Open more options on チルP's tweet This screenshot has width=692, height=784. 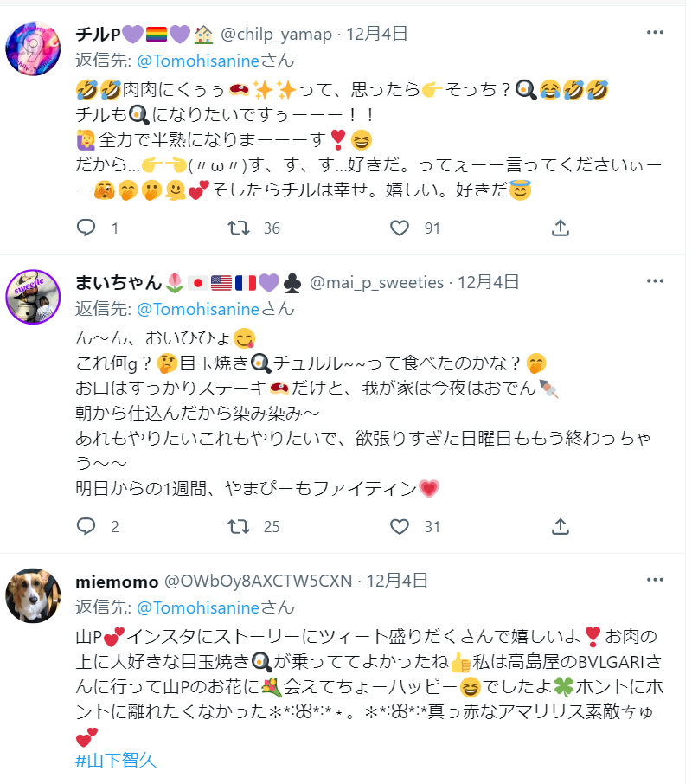tap(655, 33)
